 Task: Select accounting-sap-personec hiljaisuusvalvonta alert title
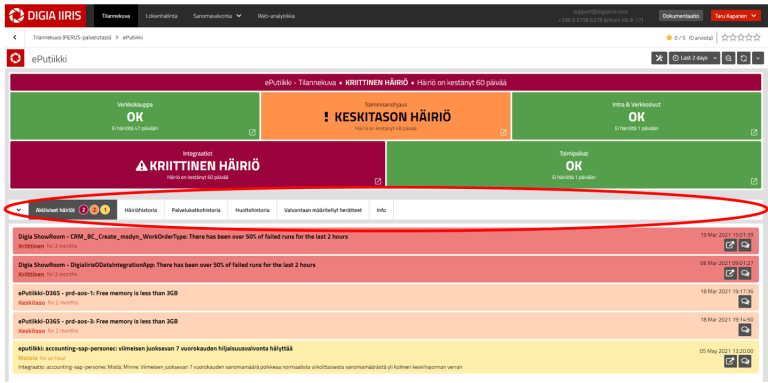(x=156, y=349)
